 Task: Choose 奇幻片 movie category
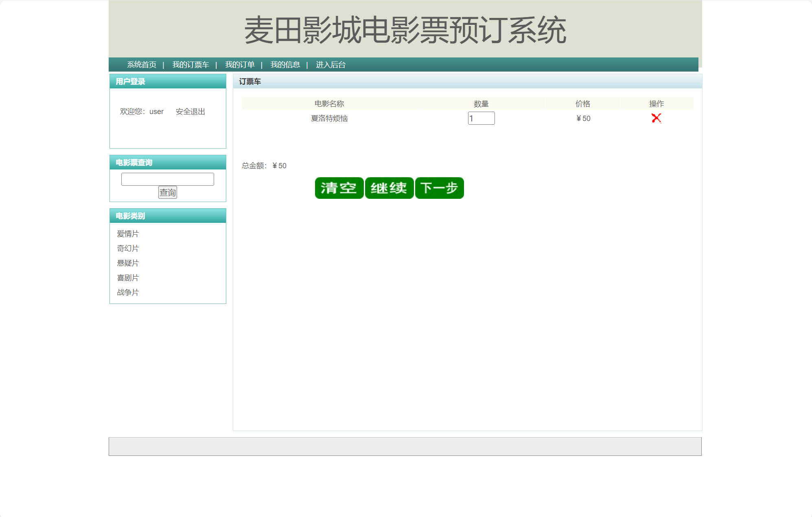pyautogui.click(x=128, y=249)
